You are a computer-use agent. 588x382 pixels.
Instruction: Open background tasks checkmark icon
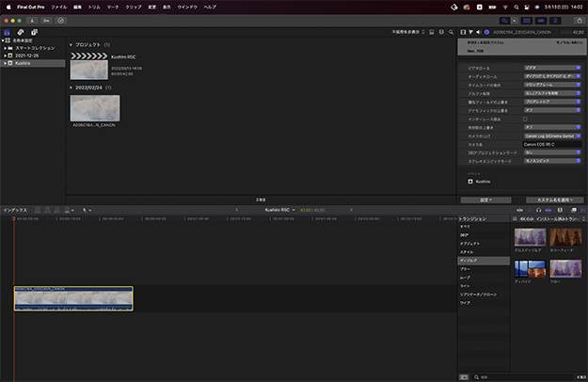point(62,19)
